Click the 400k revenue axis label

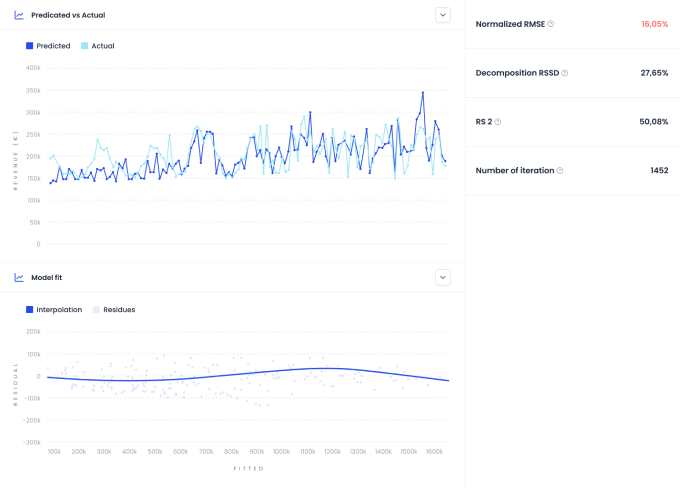33,68
